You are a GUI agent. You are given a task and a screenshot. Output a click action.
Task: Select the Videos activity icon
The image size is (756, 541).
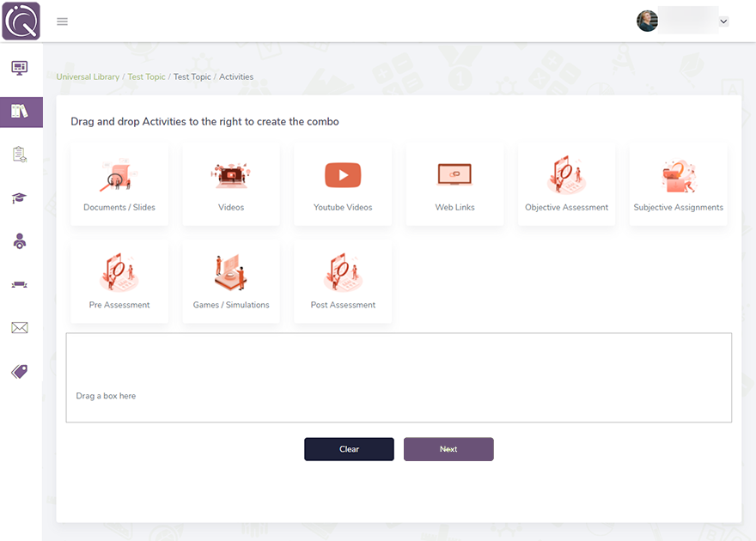coord(231,175)
